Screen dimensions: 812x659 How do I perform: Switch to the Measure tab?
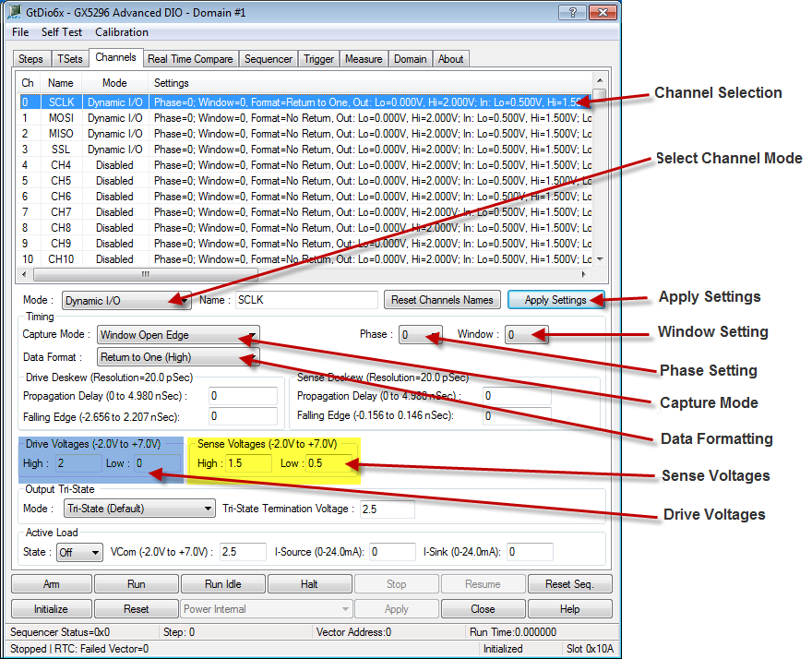tap(364, 59)
